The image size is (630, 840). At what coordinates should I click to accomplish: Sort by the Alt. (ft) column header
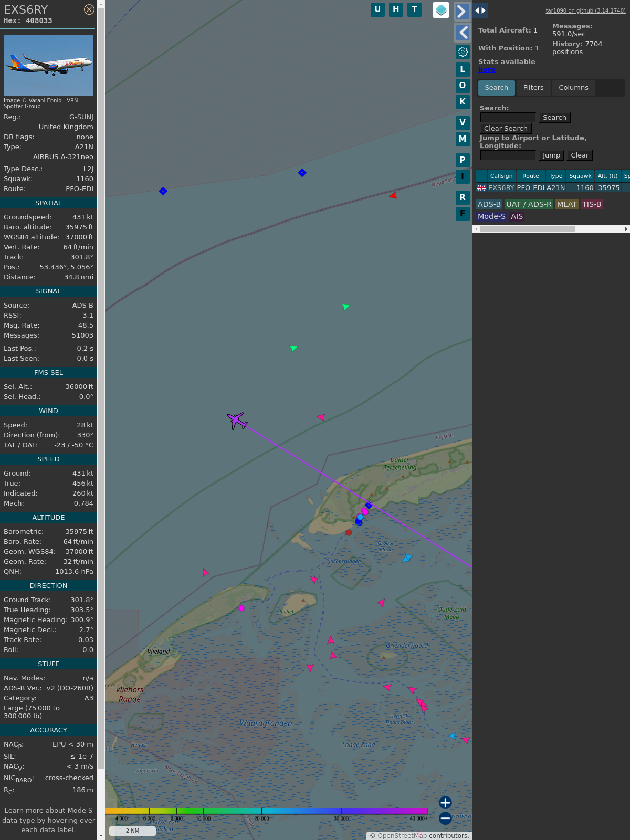pyautogui.click(x=607, y=176)
